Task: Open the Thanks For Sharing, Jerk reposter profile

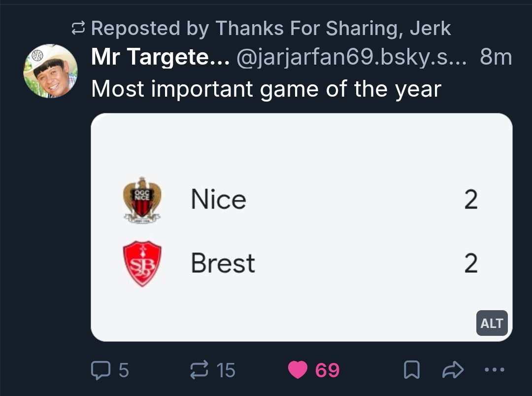Action: coord(332,29)
